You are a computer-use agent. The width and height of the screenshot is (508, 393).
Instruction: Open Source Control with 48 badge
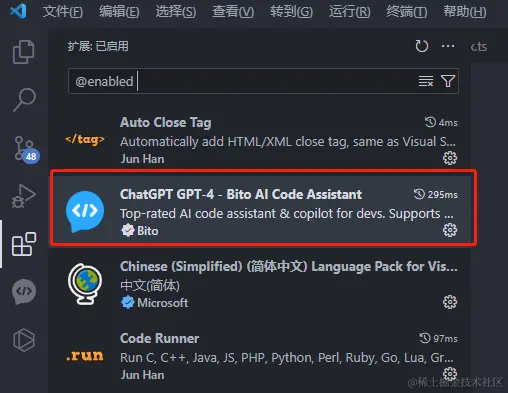(x=25, y=149)
